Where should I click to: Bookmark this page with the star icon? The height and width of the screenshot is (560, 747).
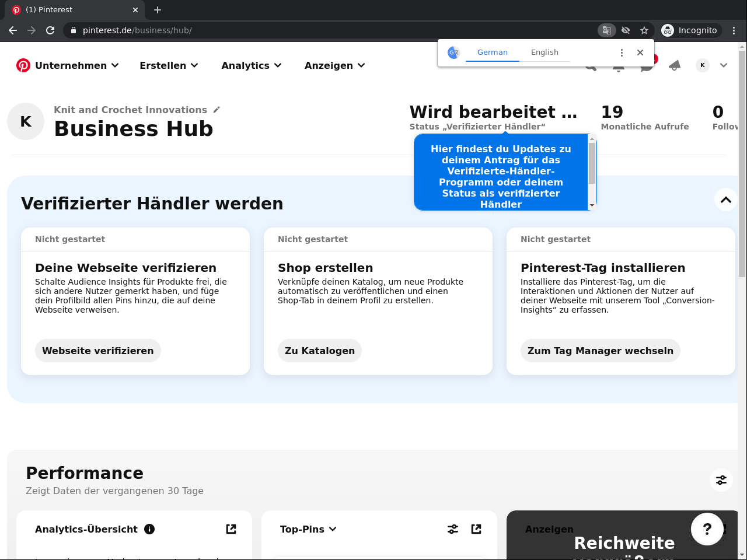(644, 30)
